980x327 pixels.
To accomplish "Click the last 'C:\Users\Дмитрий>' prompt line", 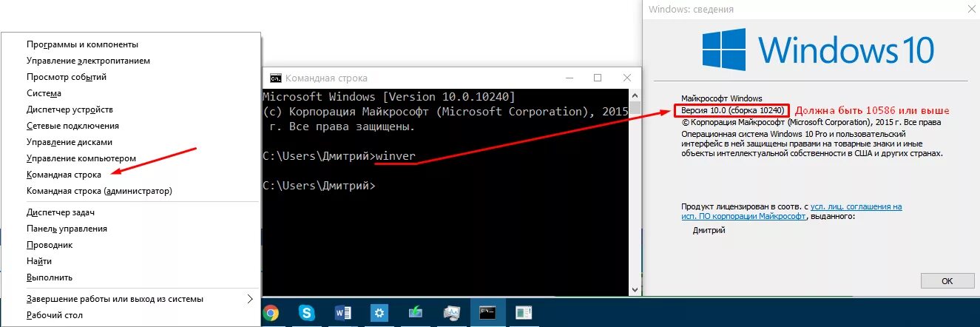I will tap(319, 186).
